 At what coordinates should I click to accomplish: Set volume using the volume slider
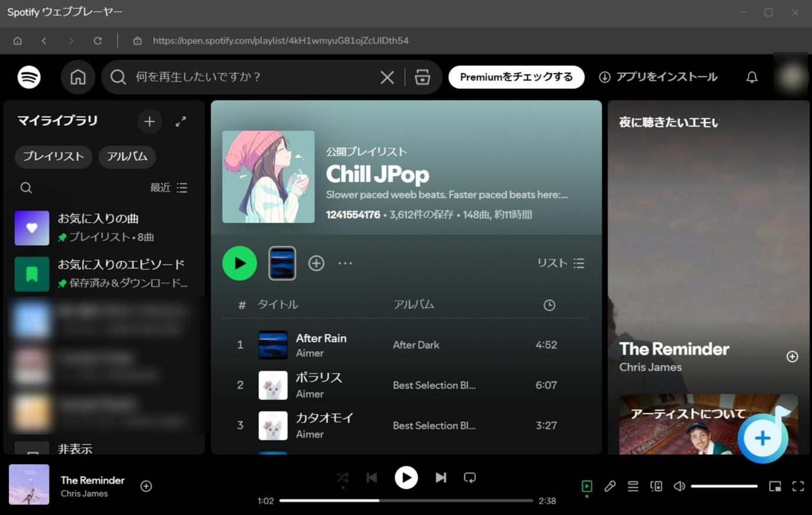724,486
